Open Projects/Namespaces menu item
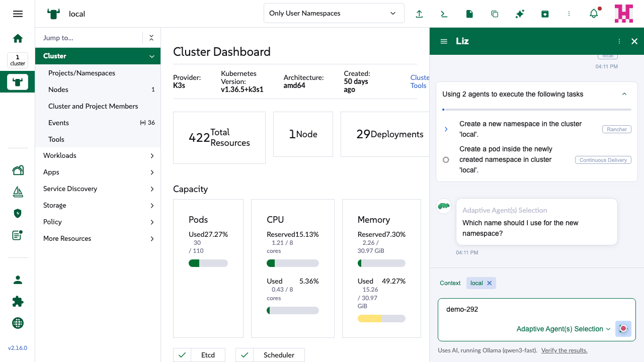 tap(98, 73)
